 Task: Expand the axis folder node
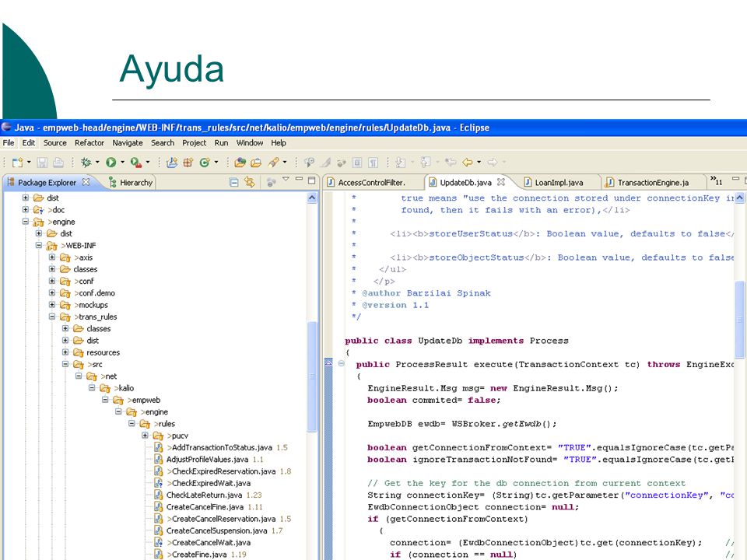(x=52, y=257)
